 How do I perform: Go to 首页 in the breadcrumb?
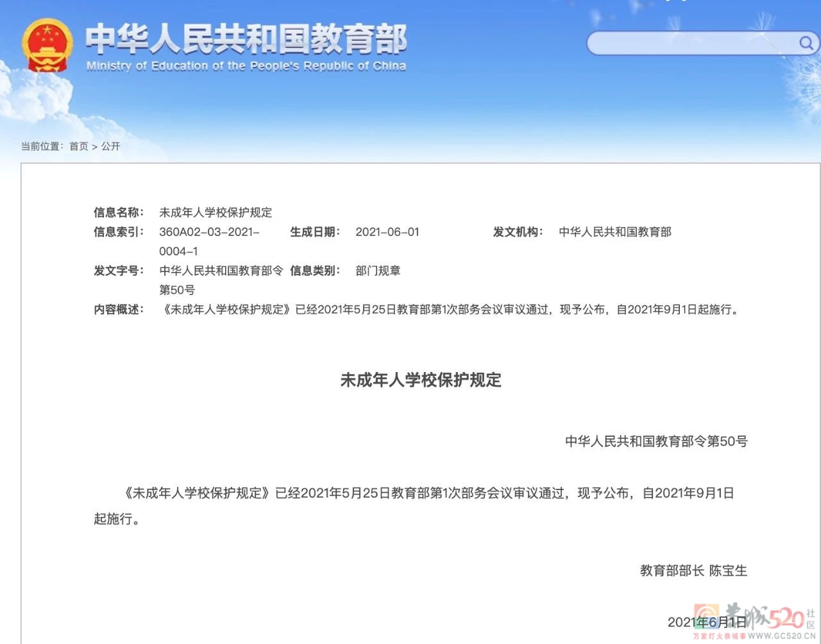79,146
